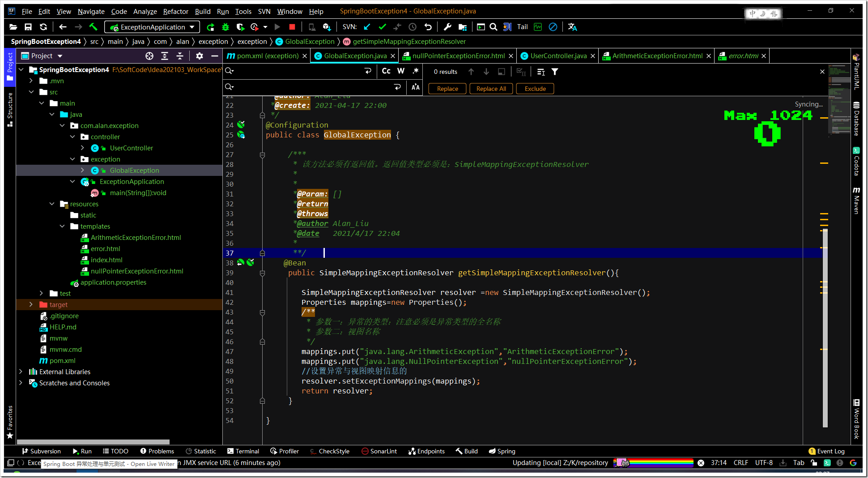Expand the test folder
The width and height of the screenshot is (868, 478).
pos(41,293)
